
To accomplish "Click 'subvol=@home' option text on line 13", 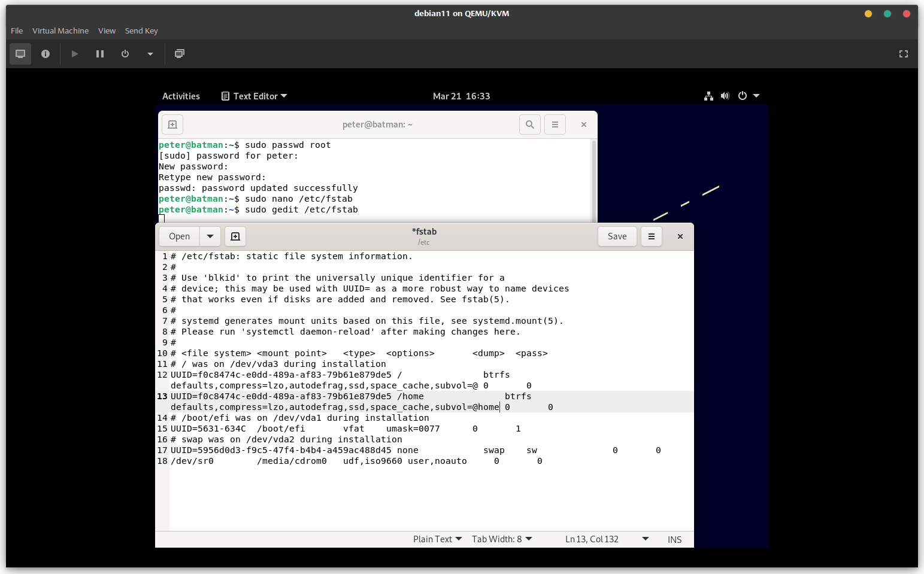I will (x=467, y=407).
